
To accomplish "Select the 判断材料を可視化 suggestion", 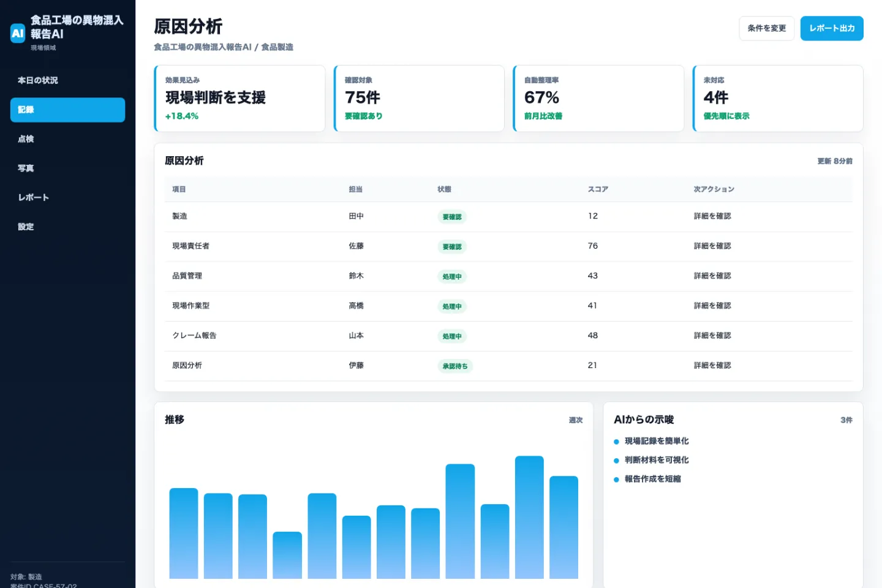I will click(x=656, y=460).
